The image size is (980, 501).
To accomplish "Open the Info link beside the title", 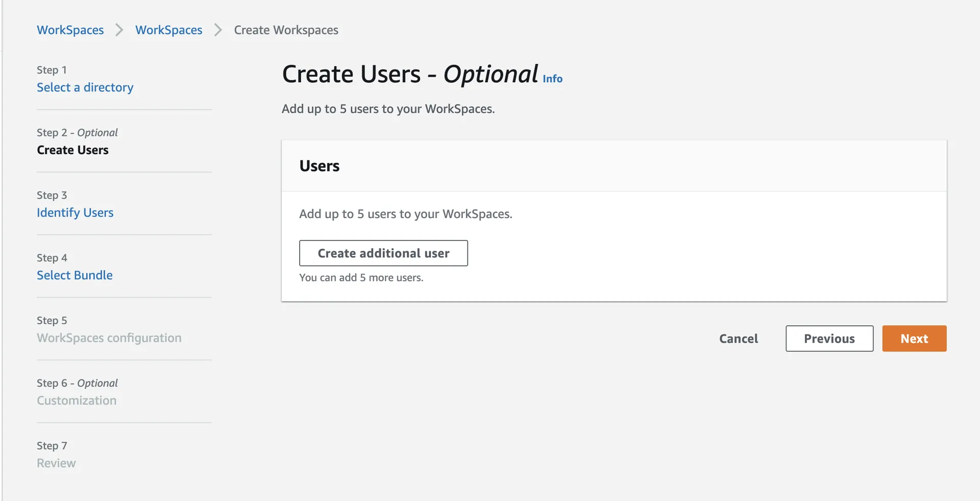I will coord(552,79).
